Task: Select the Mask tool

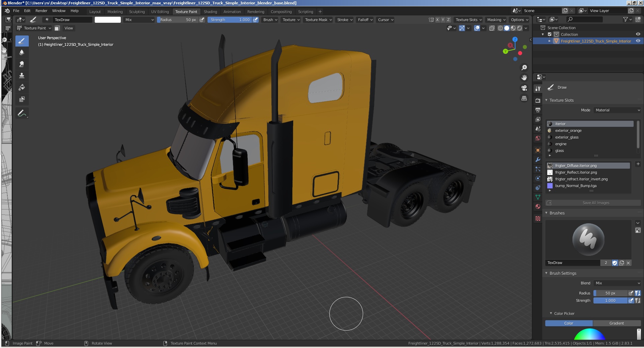Action: tap(22, 99)
